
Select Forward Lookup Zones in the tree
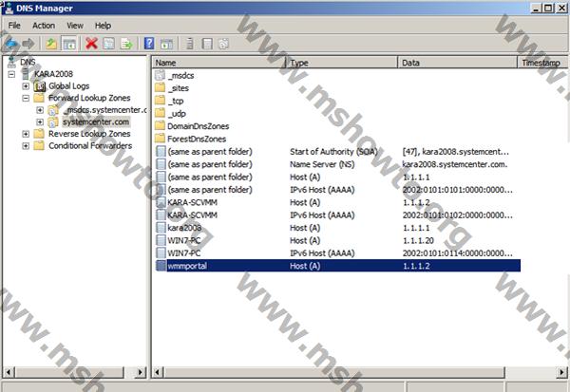pos(89,98)
